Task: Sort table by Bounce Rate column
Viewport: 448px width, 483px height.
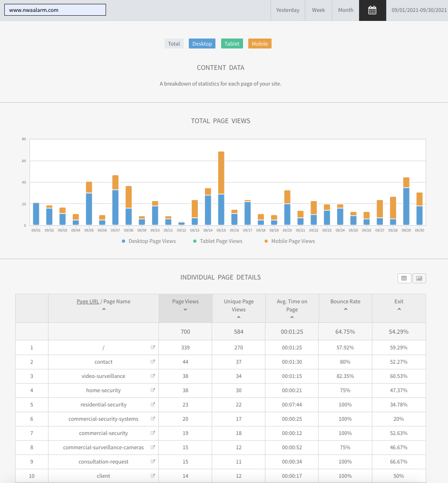Action: (345, 301)
